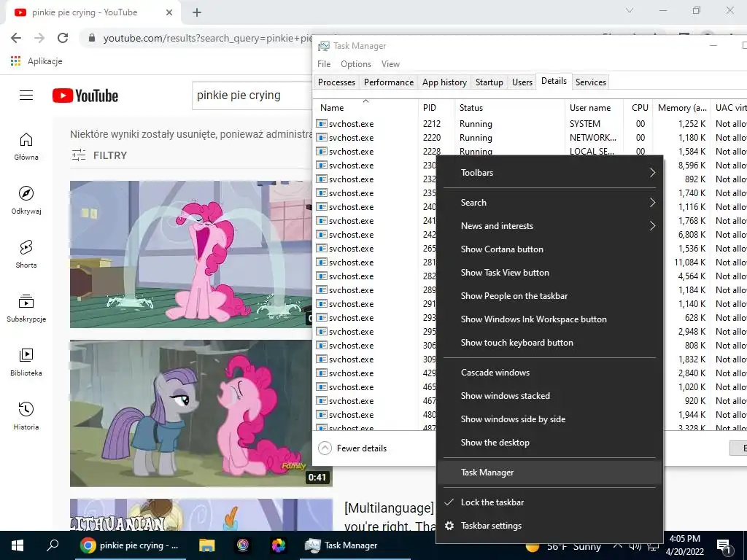Toggle Show People on the taskbar
The width and height of the screenshot is (747, 560).
(x=549, y=296)
